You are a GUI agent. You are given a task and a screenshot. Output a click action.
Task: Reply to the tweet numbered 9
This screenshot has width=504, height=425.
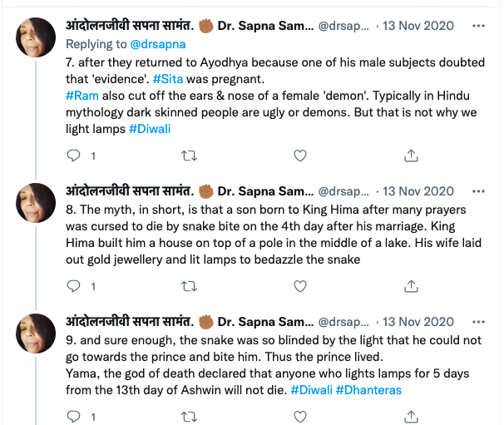(73, 417)
